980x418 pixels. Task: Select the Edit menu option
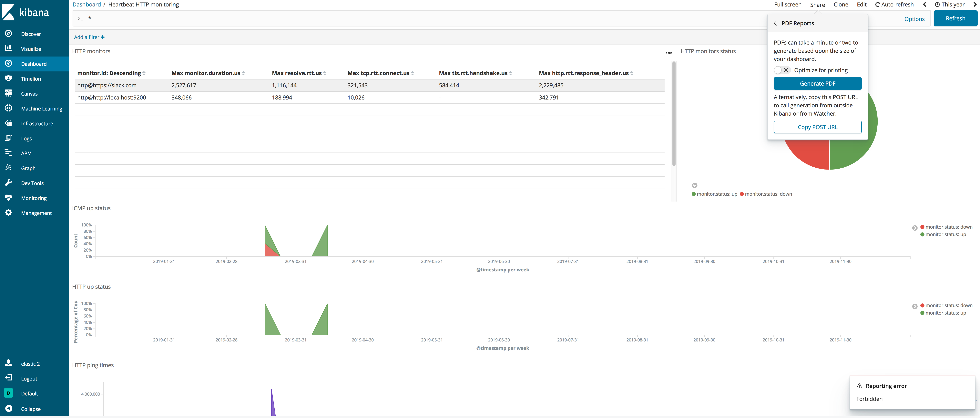861,5
